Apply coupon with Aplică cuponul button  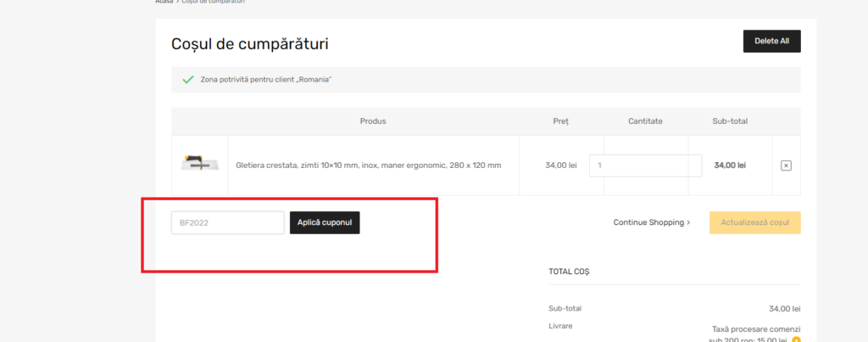(x=325, y=222)
